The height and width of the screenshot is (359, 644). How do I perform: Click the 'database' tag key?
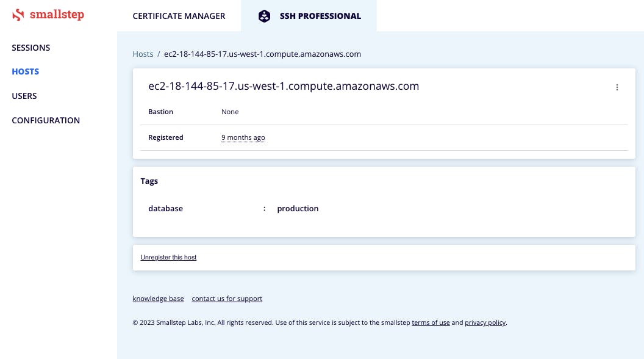click(165, 208)
